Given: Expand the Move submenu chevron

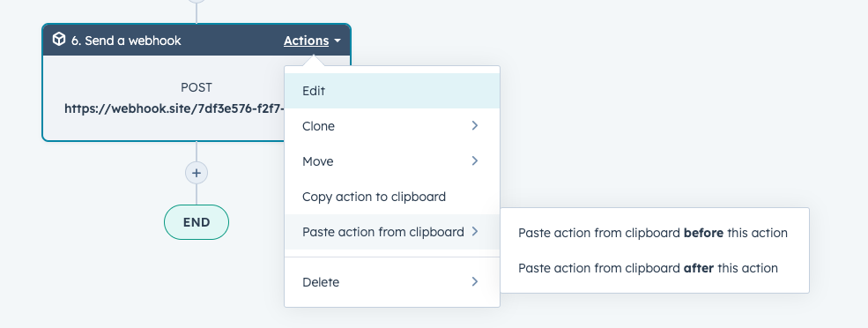Looking at the screenshot, I should tap(474, 161).
